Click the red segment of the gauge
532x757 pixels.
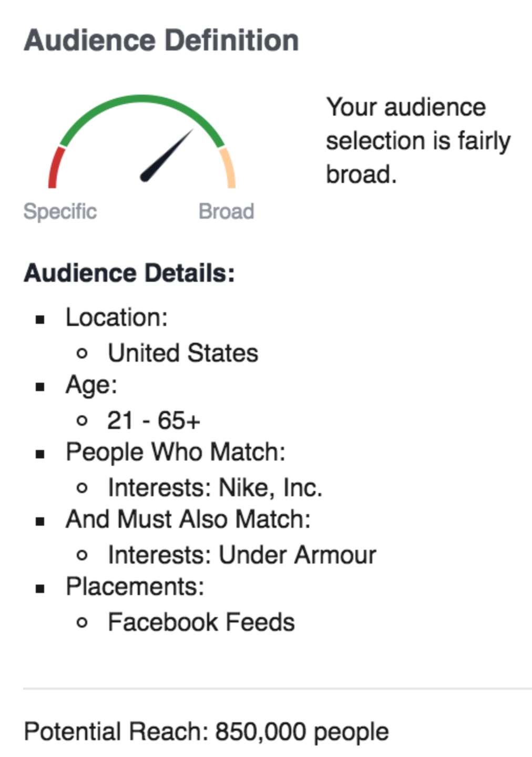55,167
